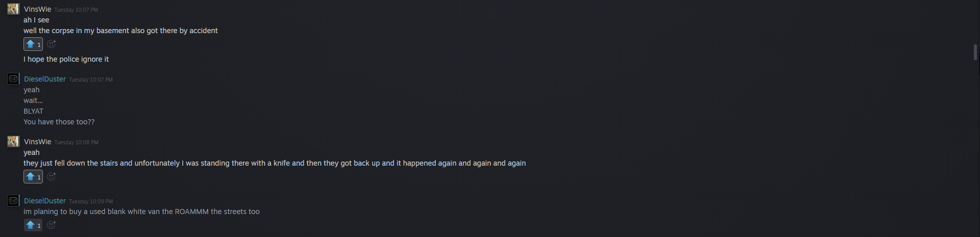Click the VinsWie username at 10:07 PM
Screen dimensions: 980x237
[37, 9]
